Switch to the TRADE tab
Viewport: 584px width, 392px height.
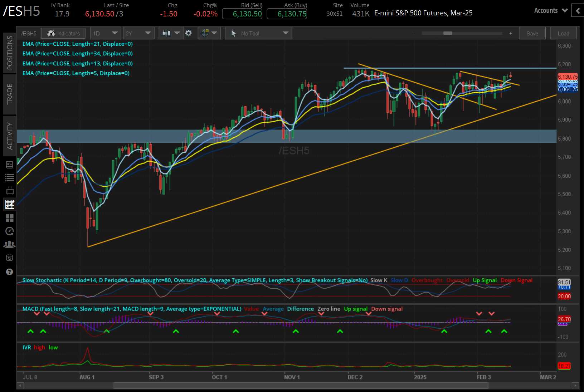(10, 94)
